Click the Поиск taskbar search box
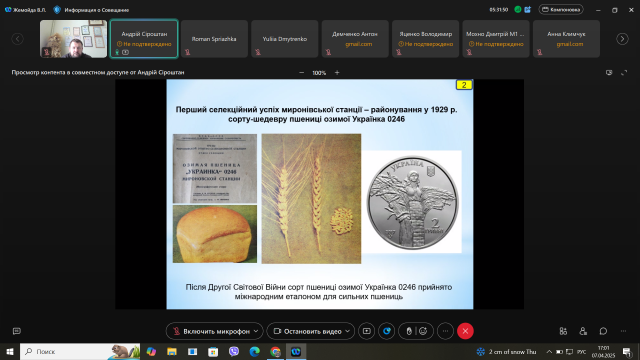Image resolution: width=640 pixels, height=360 pixels. [80, 351]
